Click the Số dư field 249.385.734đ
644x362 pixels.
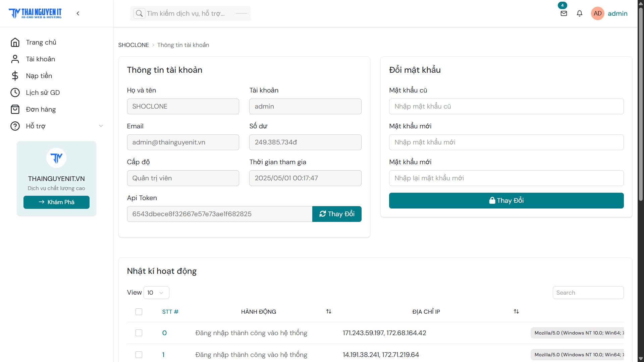click(305, 142)
